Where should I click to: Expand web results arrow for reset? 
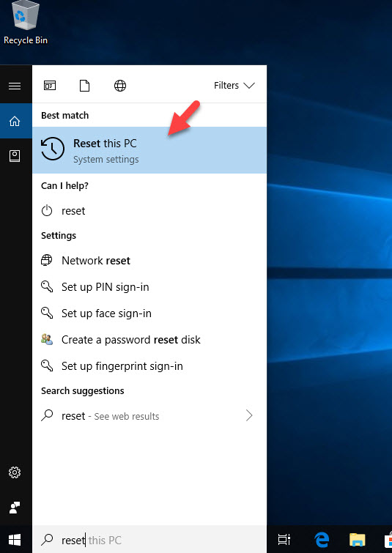[249, 415]
